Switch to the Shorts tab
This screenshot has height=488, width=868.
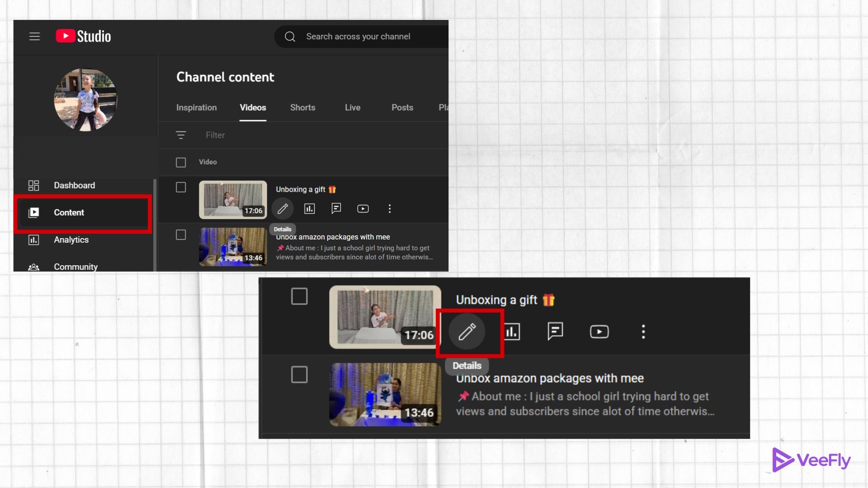click(x=302, y=108)
